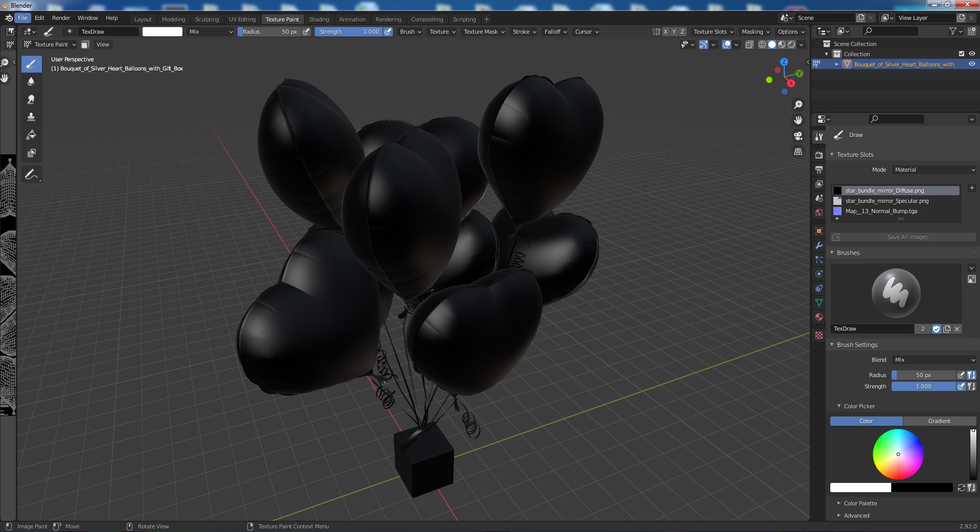The height and width of the screenshot is (532, 980).
Task: Click the header brush color swatch
Action: click(x=162, y=32)
